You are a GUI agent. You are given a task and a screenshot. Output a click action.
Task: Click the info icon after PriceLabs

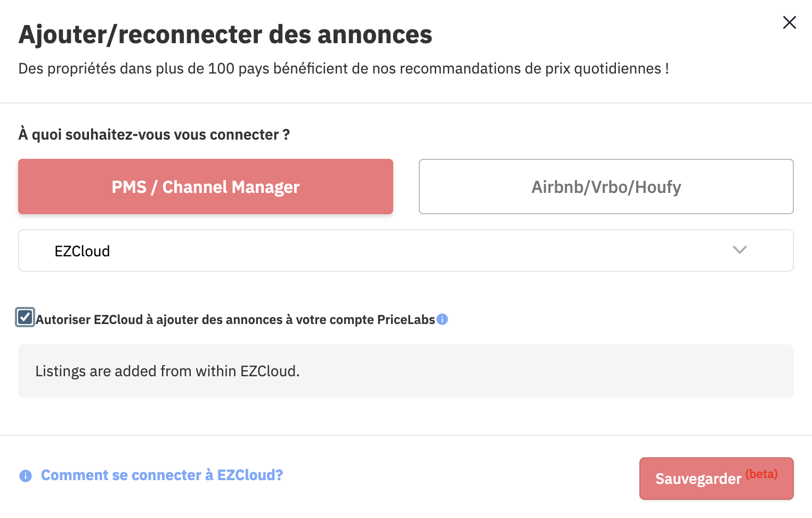[x=442, y=319]
